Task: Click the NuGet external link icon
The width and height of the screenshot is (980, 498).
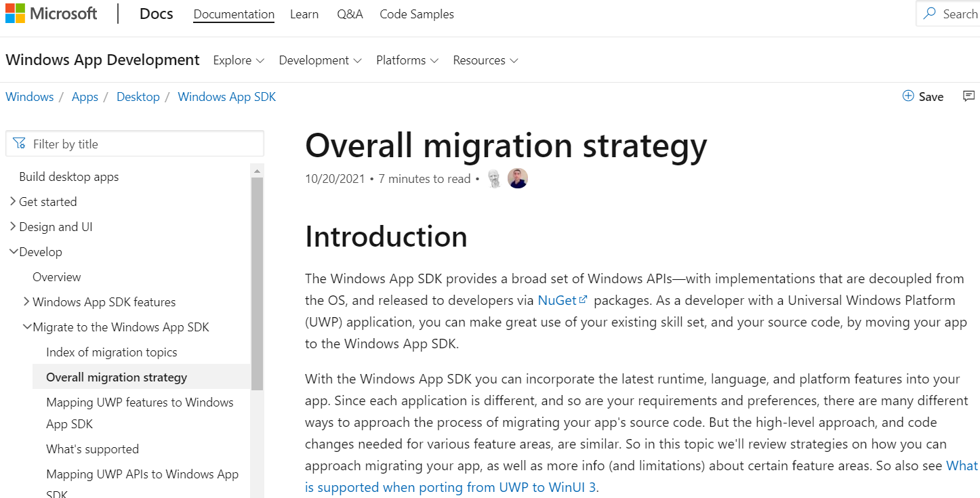Action: (x=583, y=299)
